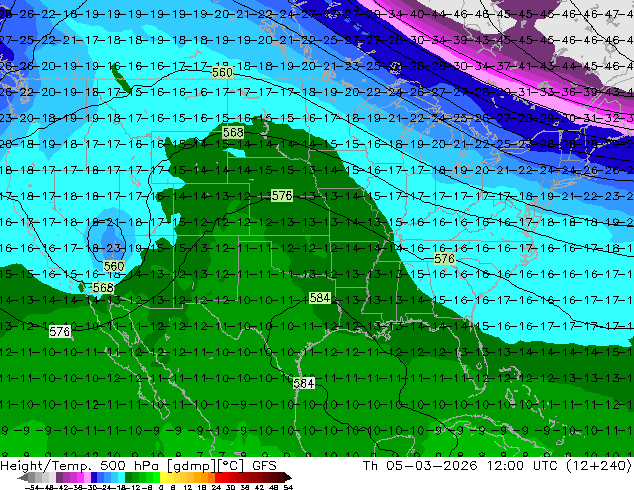Click the date text 'Th 05-03-2026'
The image size is (634, 490).
tap(420, 466)
